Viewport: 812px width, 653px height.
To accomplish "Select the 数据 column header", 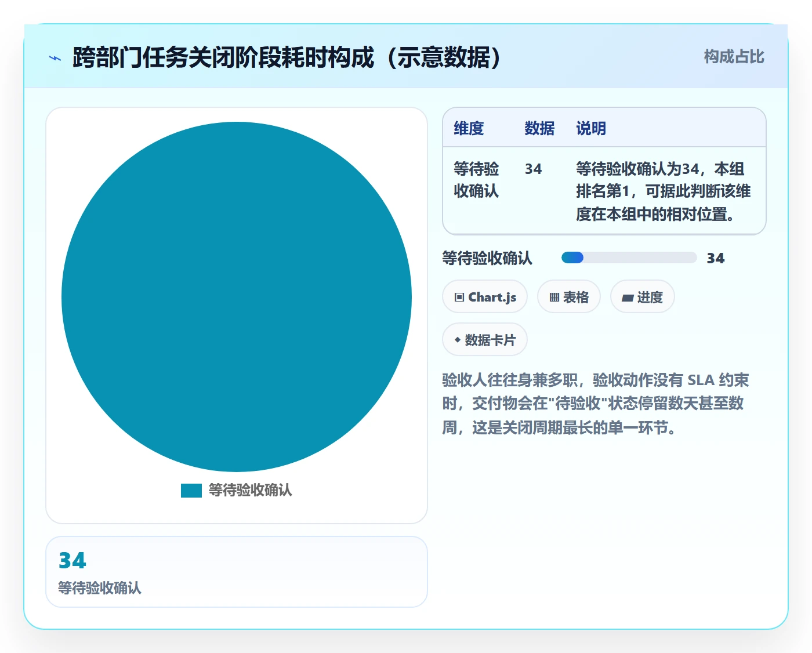I will tap(539, 128).
